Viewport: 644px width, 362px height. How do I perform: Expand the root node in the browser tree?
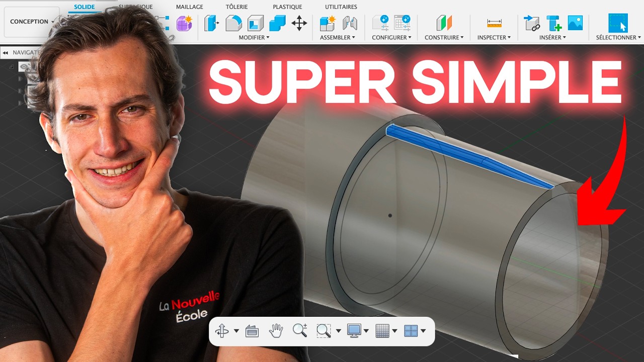11,66
